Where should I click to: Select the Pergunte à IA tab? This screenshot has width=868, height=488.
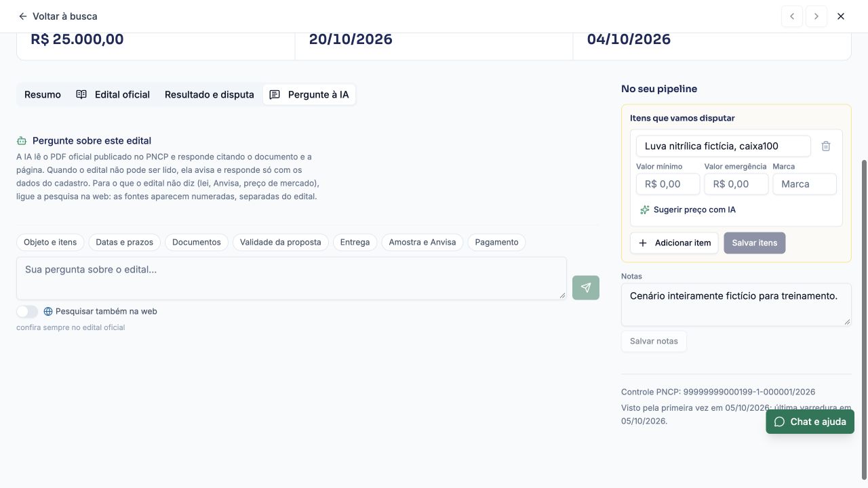(309, 95)
